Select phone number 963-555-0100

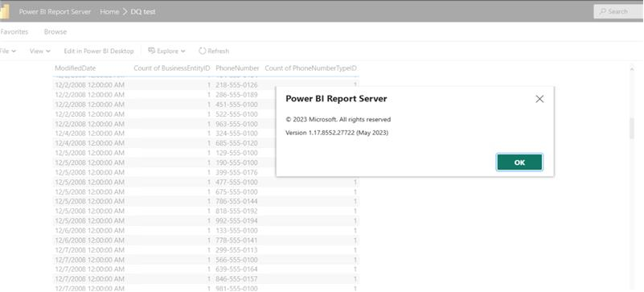(236, 124)
